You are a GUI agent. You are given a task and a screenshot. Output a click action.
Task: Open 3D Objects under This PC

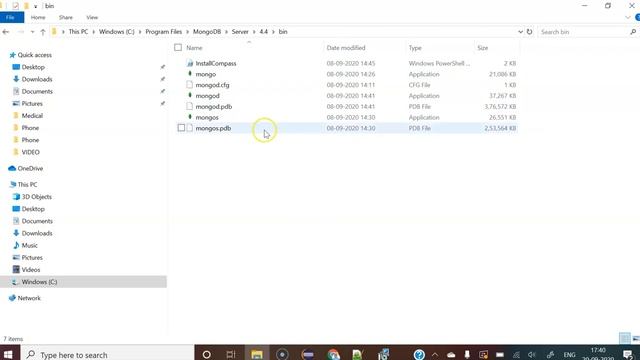pos(36,197)
